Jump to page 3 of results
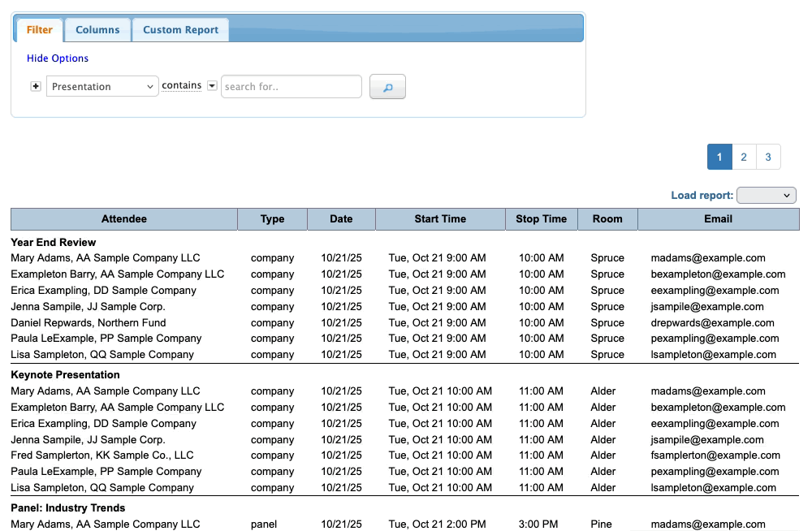This screenshot has height=531, width=812. pos(768,158)
